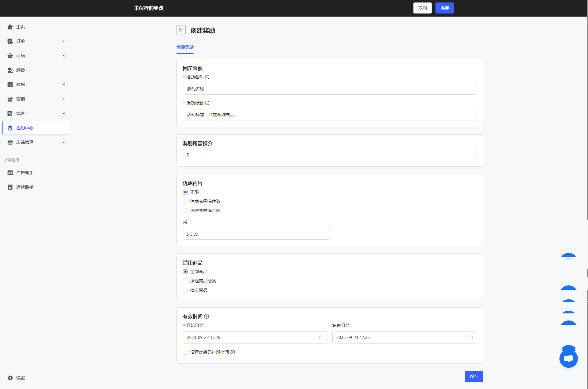This screenshot has width=588, height=389.
Task: Open the chat support bubble
Action: pos(568,359)
